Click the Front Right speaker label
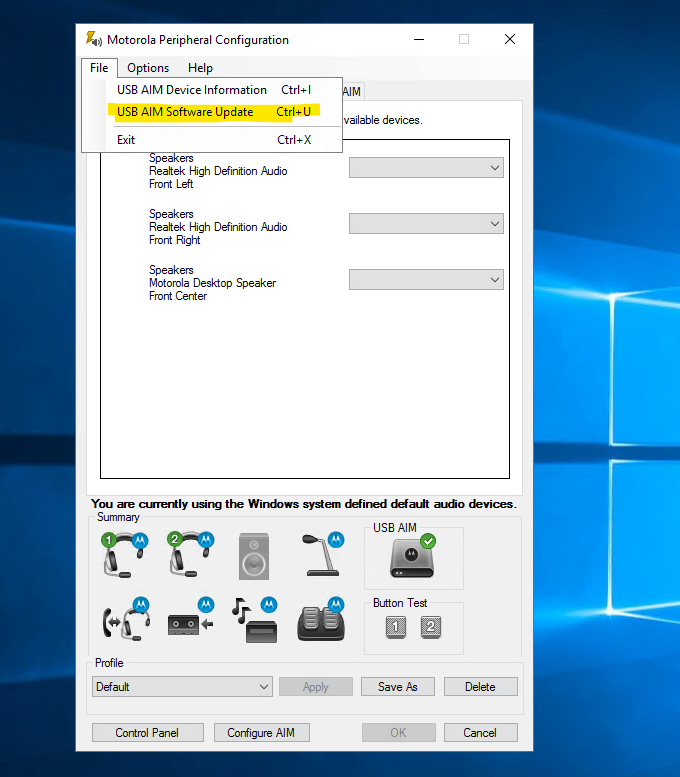This screenshot has width=680, height=777. pos(218,227)
